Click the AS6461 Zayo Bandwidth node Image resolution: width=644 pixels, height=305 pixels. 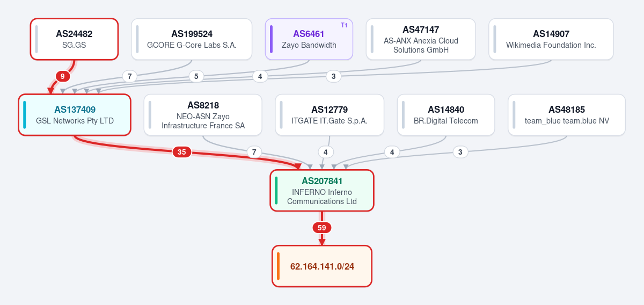[309, 39]
